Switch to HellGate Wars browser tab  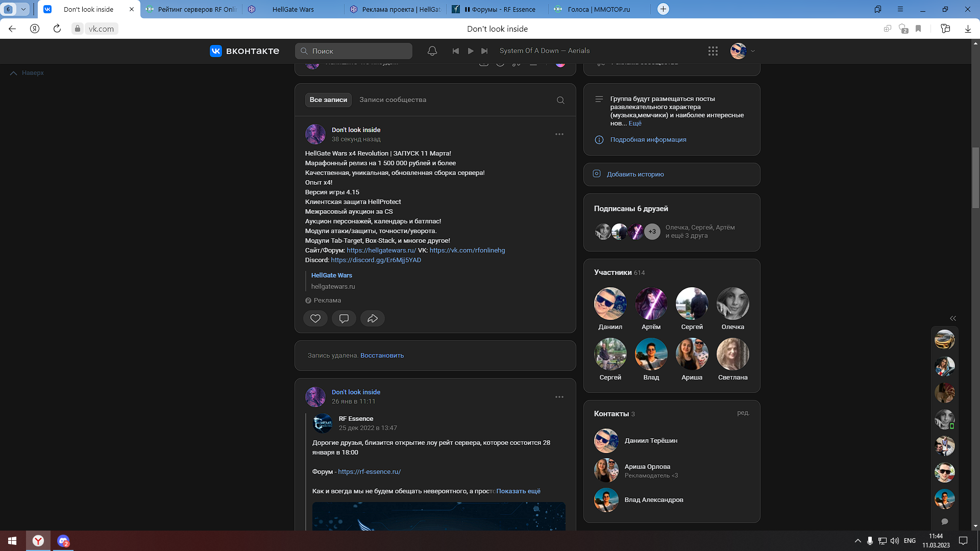click(x=293, y=9)
